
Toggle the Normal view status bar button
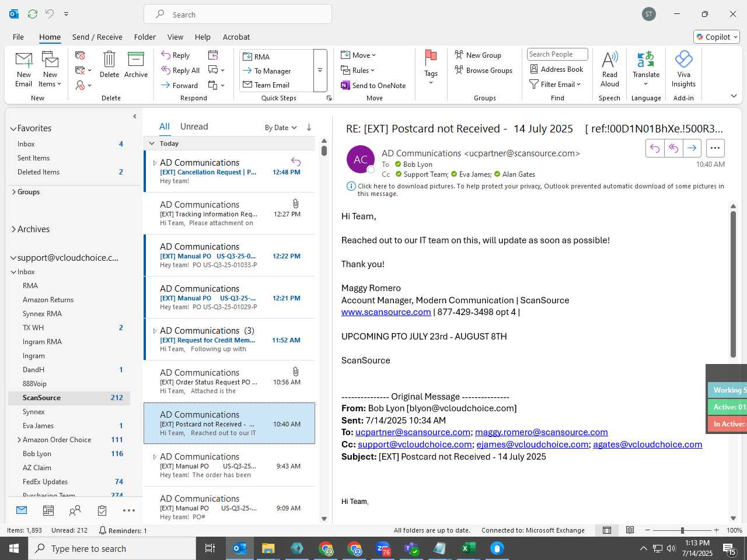tap(607, 530)
